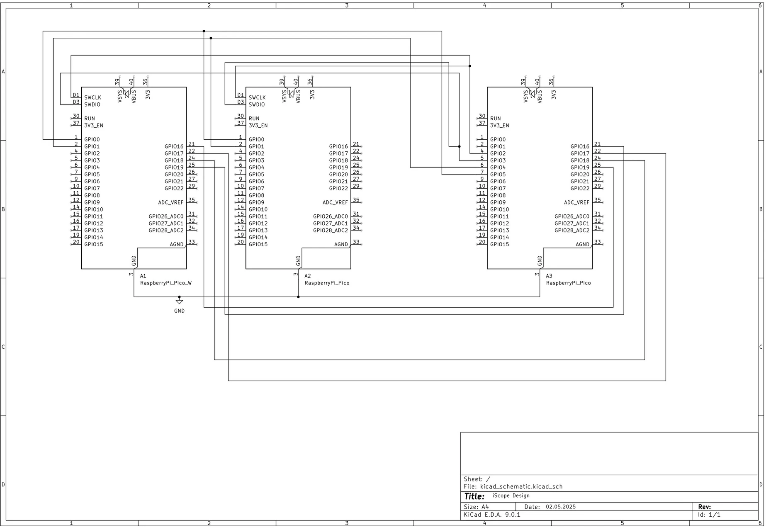Click the D1 pin number on A1
766x532 pixels.
click(x=76, y=95)
